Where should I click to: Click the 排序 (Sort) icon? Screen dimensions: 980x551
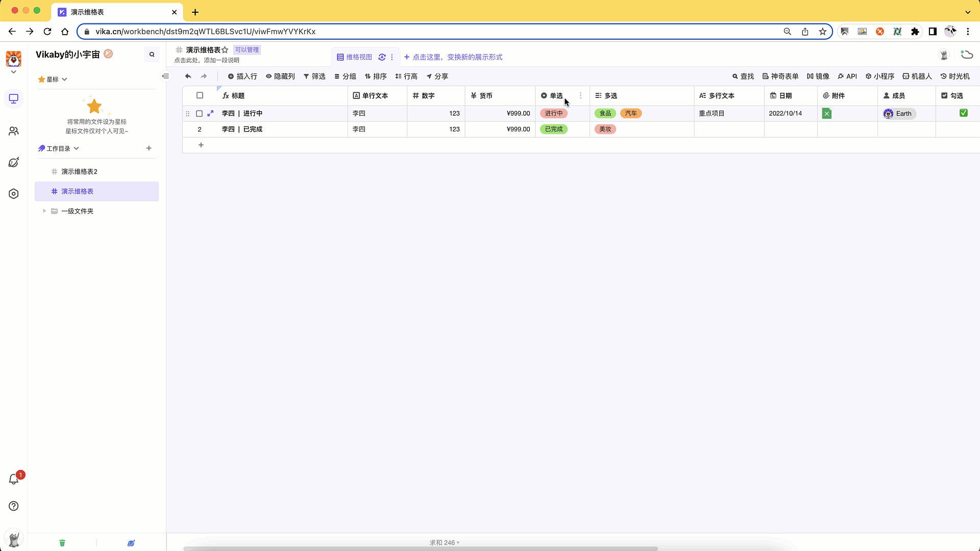376,76
